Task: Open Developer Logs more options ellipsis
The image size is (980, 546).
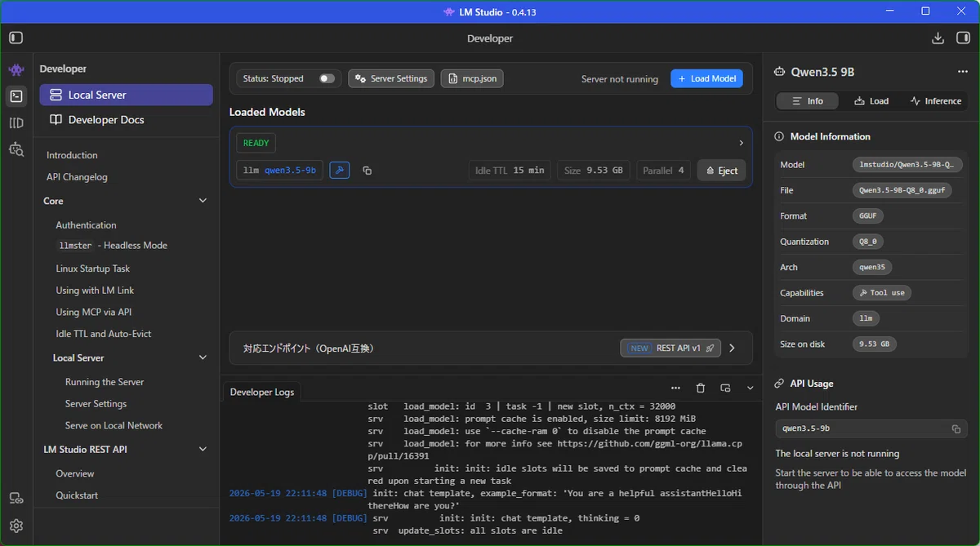Action: pyautogui.click(x=675, y=388)
